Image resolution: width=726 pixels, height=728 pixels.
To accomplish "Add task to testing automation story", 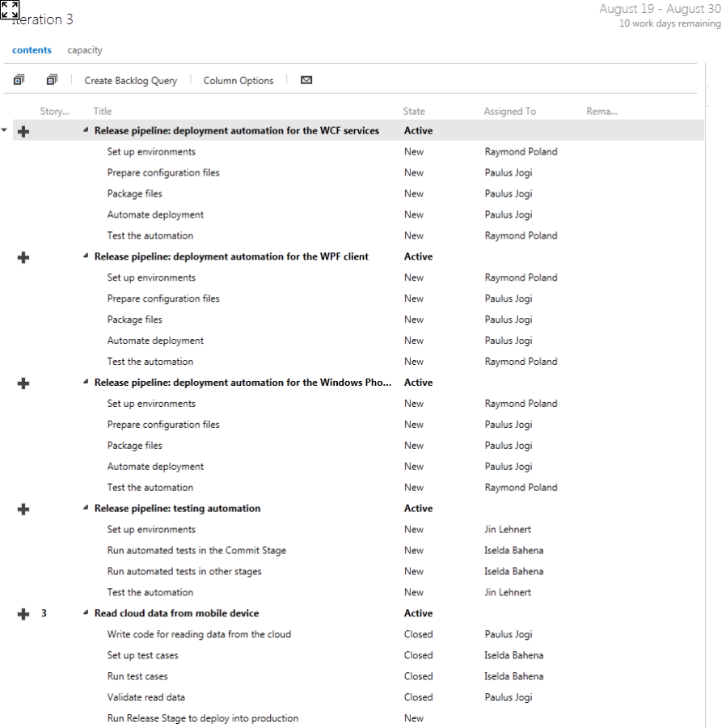I will pyautogui.click(x=23, y=509).
